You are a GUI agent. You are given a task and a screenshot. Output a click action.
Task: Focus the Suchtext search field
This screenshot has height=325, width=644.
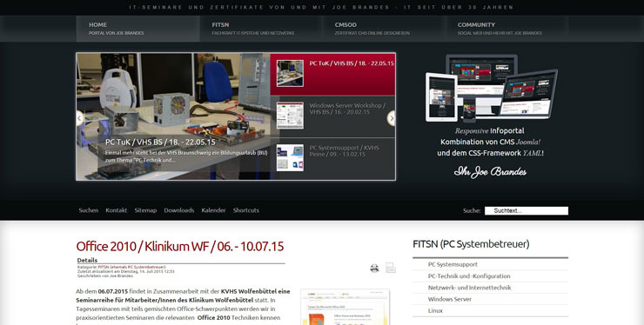pyautogui.click(x=527, y=210)
